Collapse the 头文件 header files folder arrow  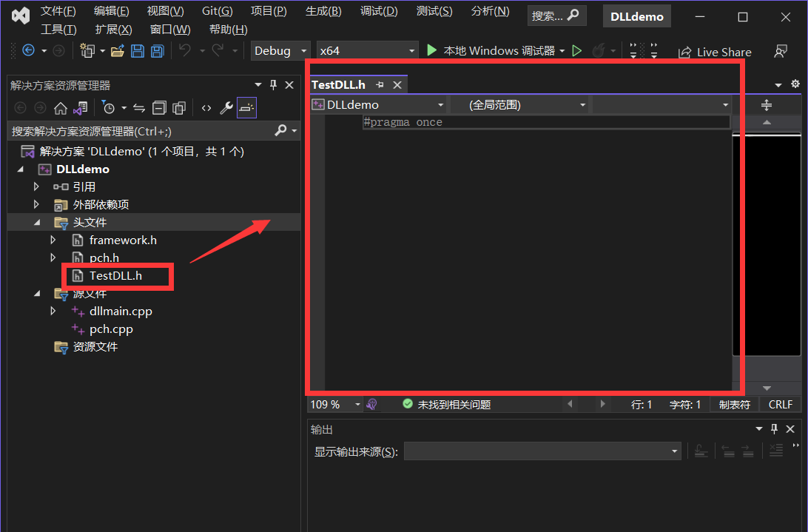36,222
